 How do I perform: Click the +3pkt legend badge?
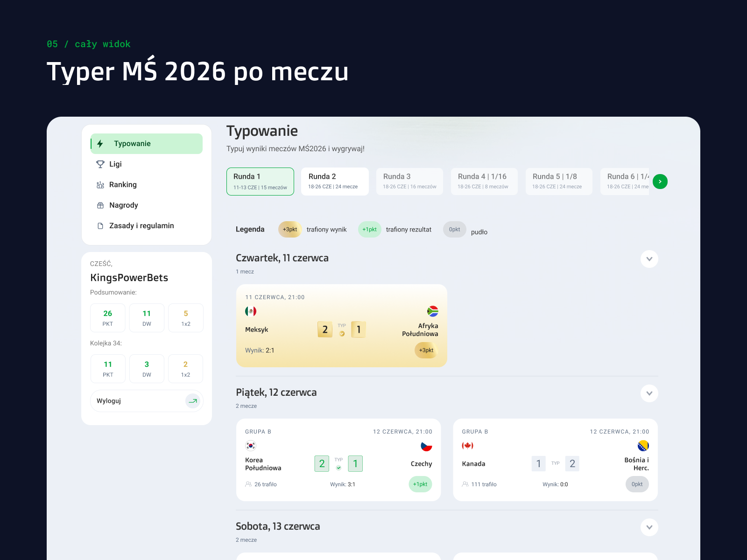tap(290, 230)
